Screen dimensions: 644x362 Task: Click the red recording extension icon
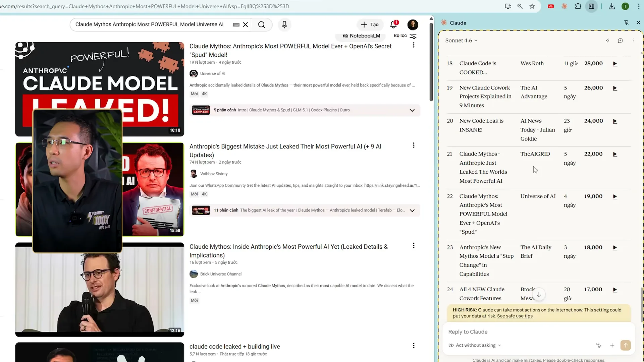tap(551, 6)
